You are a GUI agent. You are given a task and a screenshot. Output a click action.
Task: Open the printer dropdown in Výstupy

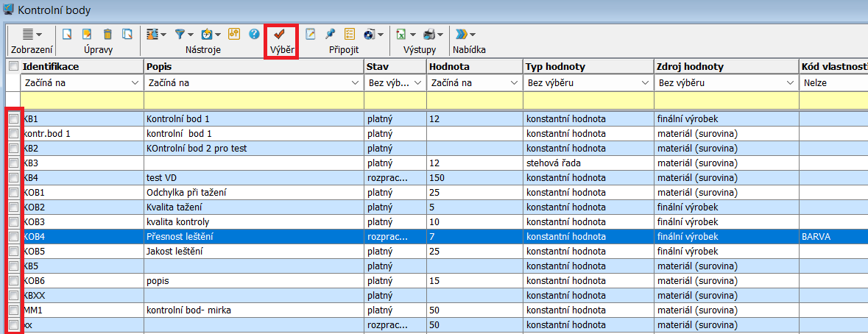[434, 34]
